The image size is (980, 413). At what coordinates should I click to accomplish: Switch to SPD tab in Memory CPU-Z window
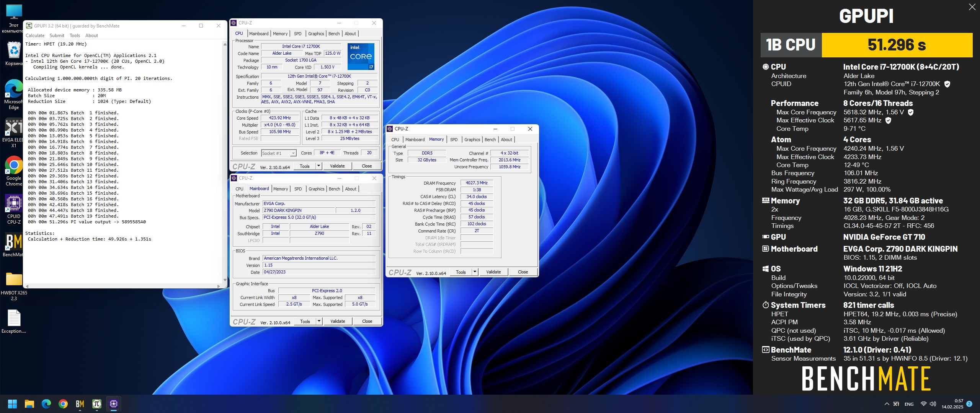click(454, 140)
